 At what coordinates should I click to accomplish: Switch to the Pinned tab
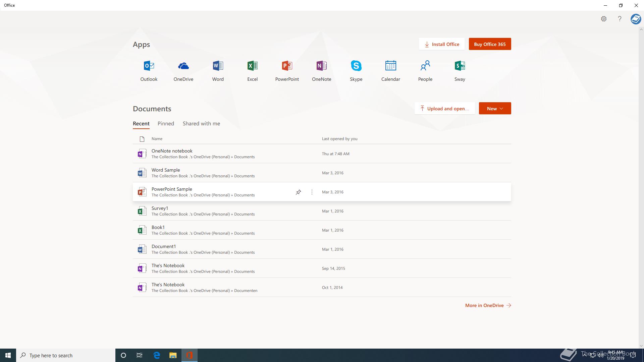click(x=166, y=124)
